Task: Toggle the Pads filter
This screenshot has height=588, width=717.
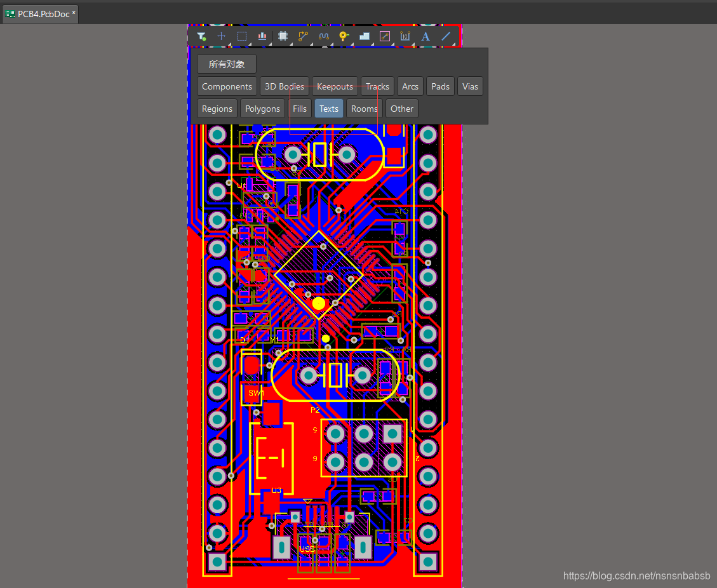Action: [x=440, y=86]
